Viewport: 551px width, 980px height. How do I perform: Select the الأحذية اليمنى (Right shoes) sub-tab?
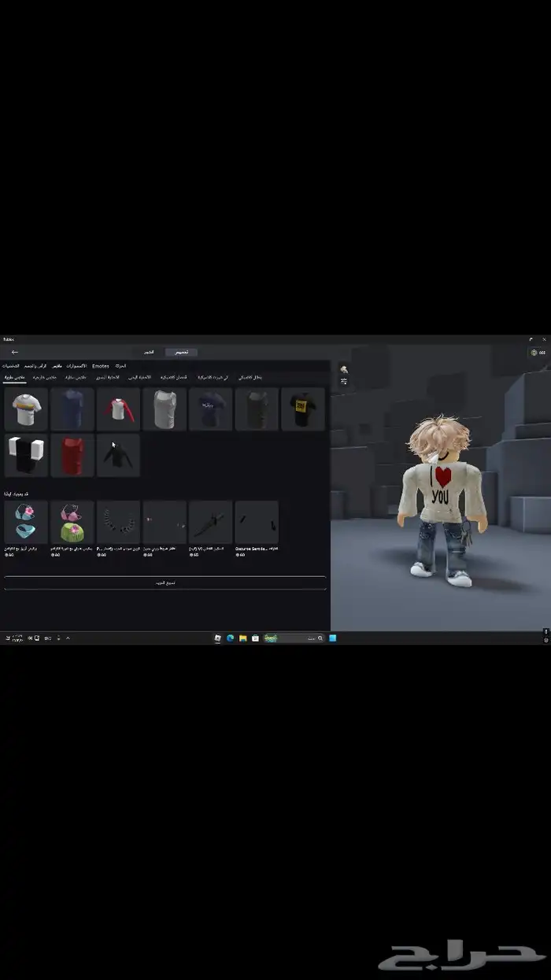pos(139,377)
